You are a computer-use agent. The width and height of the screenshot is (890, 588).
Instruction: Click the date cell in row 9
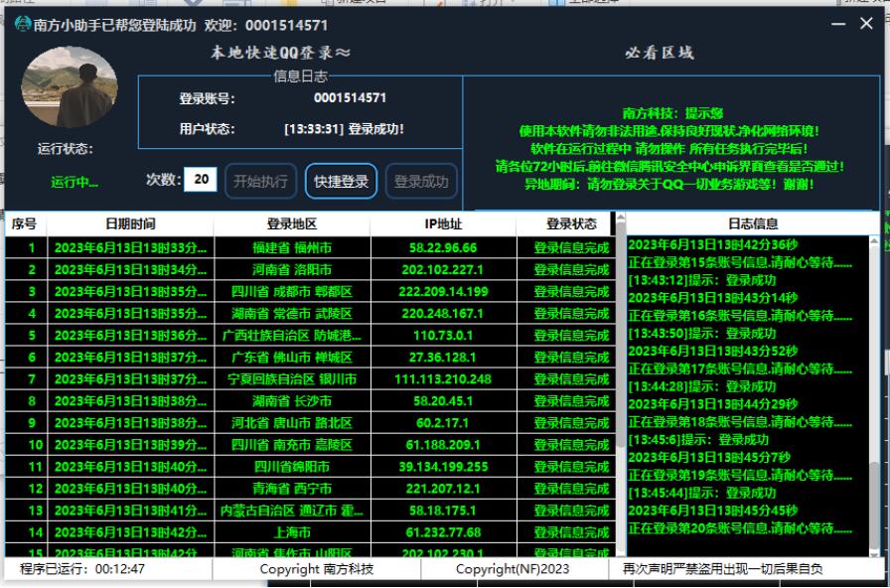pyautogui.click(x=130, y=423)
